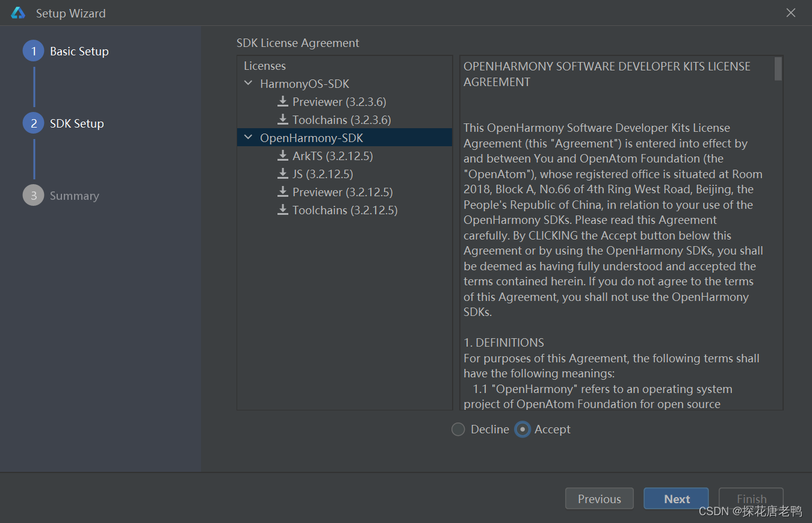
Task: Click the SDK License Agreement heading
Action: pyautogui.click(x=298, y=43)
